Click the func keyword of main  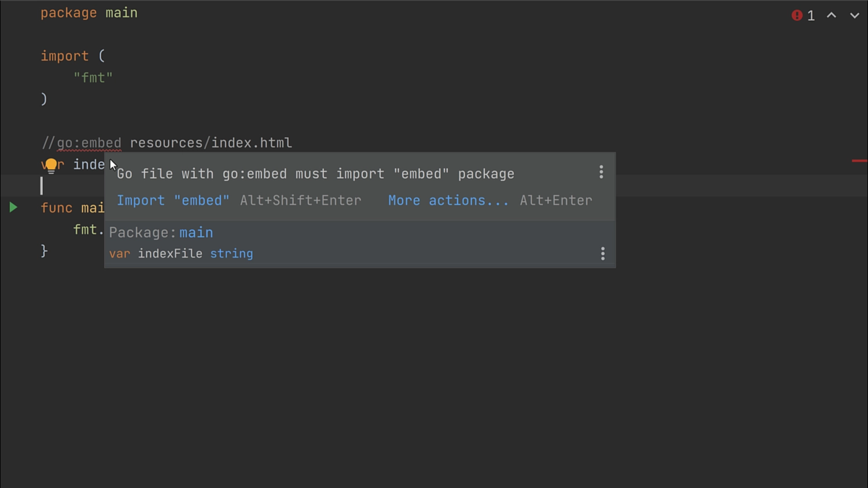56,208
